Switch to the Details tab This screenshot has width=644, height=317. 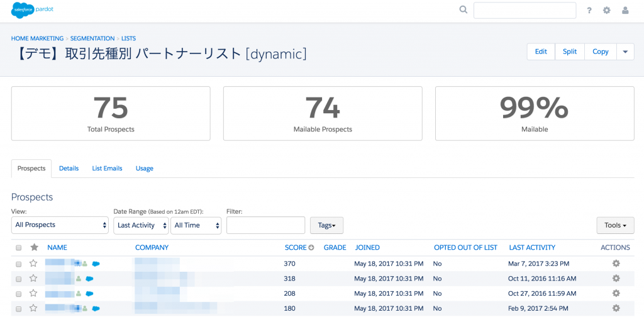point(69,169)
